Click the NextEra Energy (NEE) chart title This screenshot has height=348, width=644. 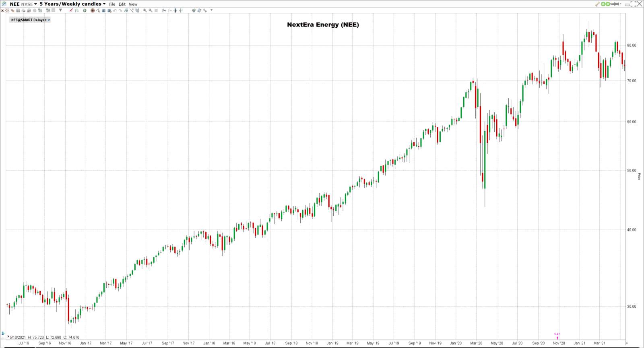[x=323, y=25]
